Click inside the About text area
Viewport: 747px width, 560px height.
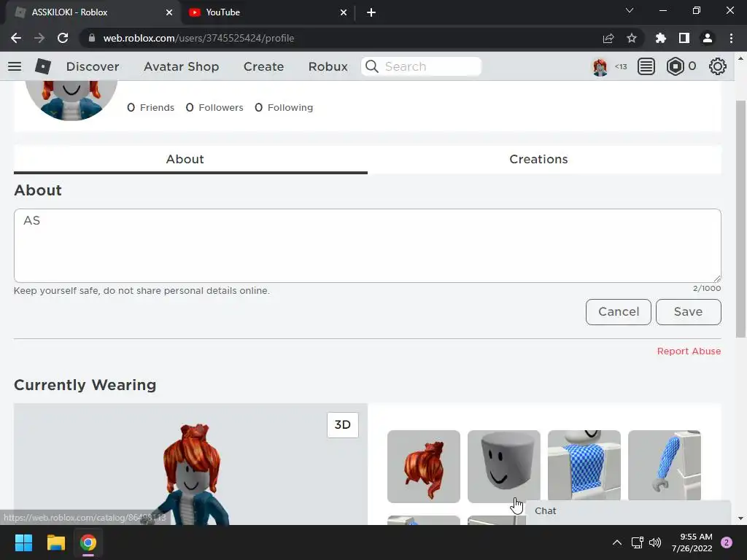tap(368, 246)
